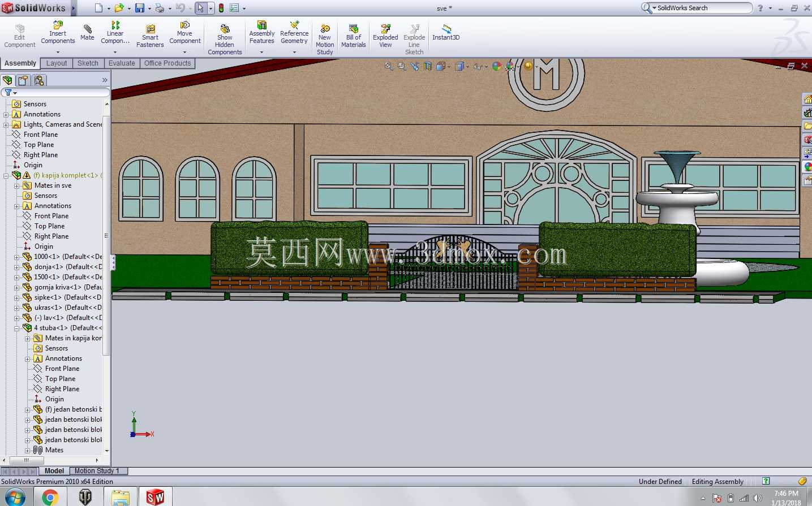Switch to the PropertyManager tab icon

(x=23, y=80)
